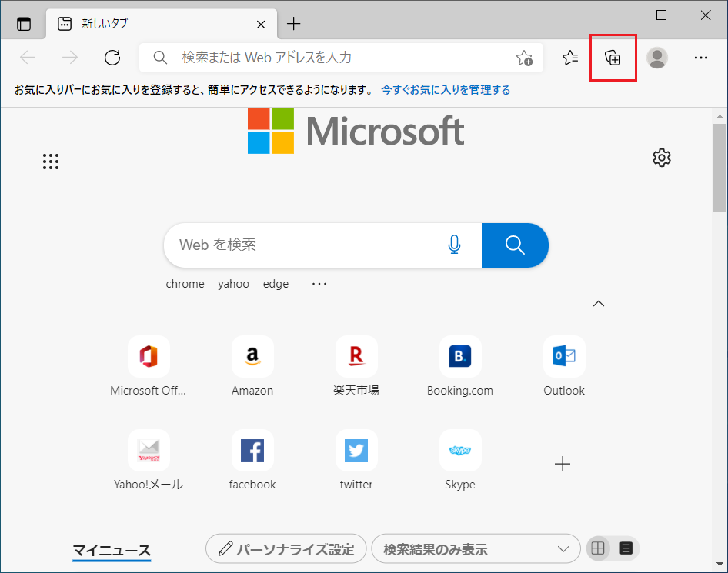Close the 新しいタブ tab
This screenshot has height=573, width=728.
coord(261,24)
